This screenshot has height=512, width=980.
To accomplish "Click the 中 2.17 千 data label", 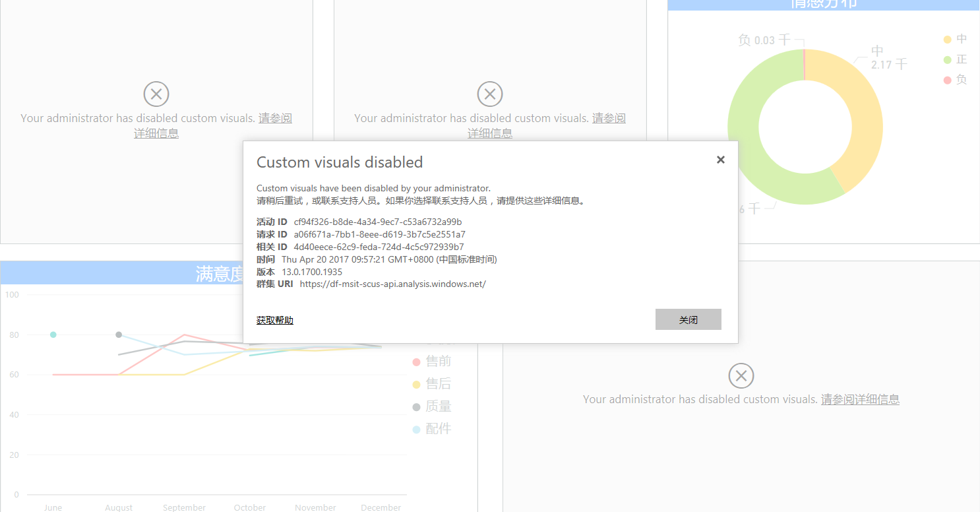I will point(889,57).
